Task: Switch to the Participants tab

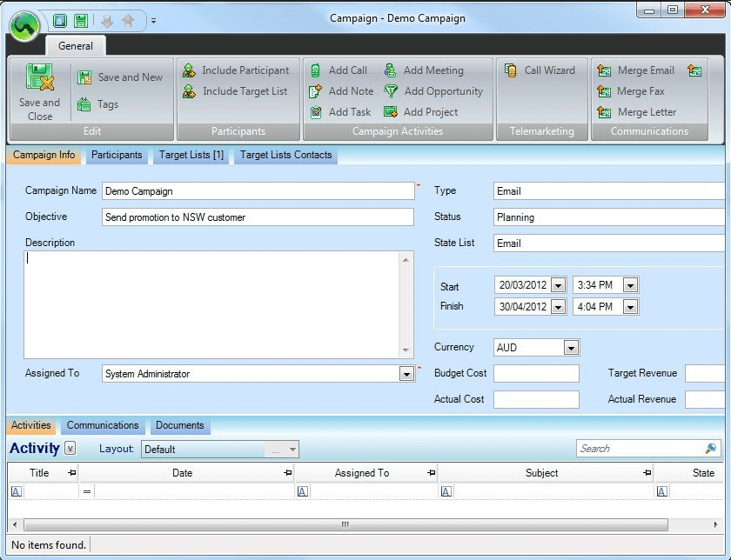Action: click(x=117, y=155)
